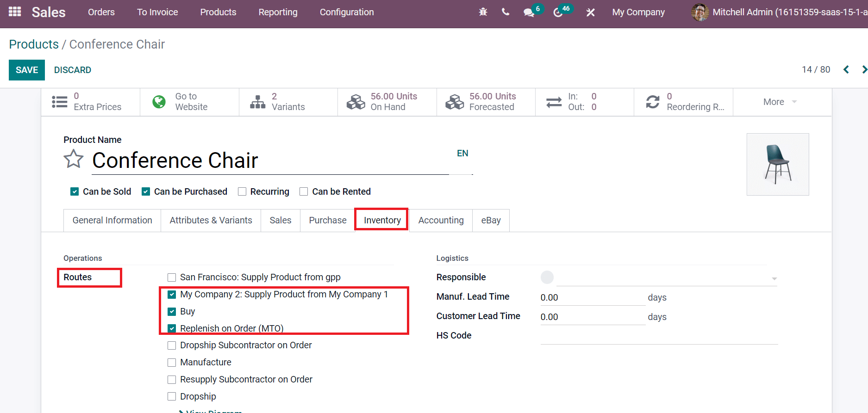The height and width of the screenshot is (413, 868).
Task: Check the Manufacture route
Action: [172, 363]
